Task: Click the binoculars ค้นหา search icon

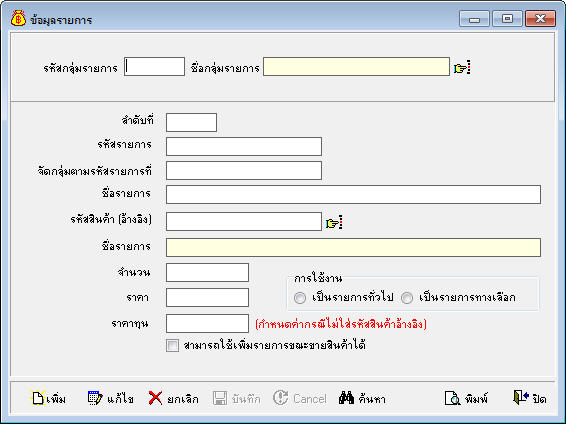Action: point(347,398)
